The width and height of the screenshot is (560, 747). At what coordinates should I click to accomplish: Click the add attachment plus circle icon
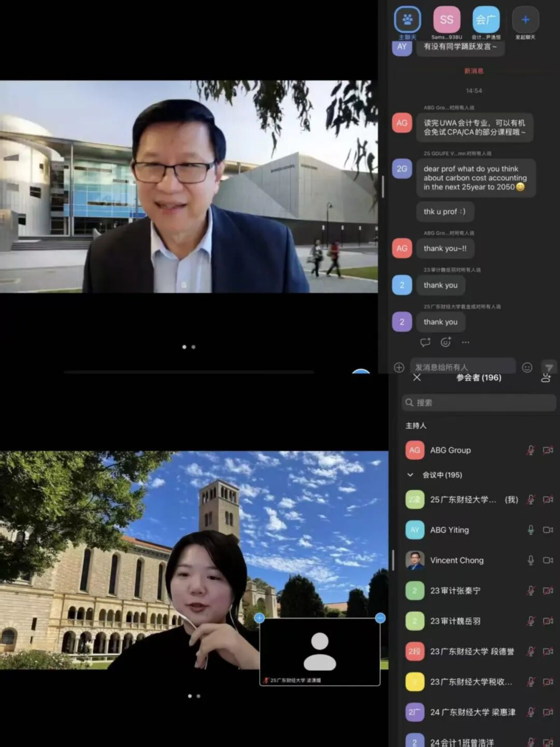tap(399, 368)
